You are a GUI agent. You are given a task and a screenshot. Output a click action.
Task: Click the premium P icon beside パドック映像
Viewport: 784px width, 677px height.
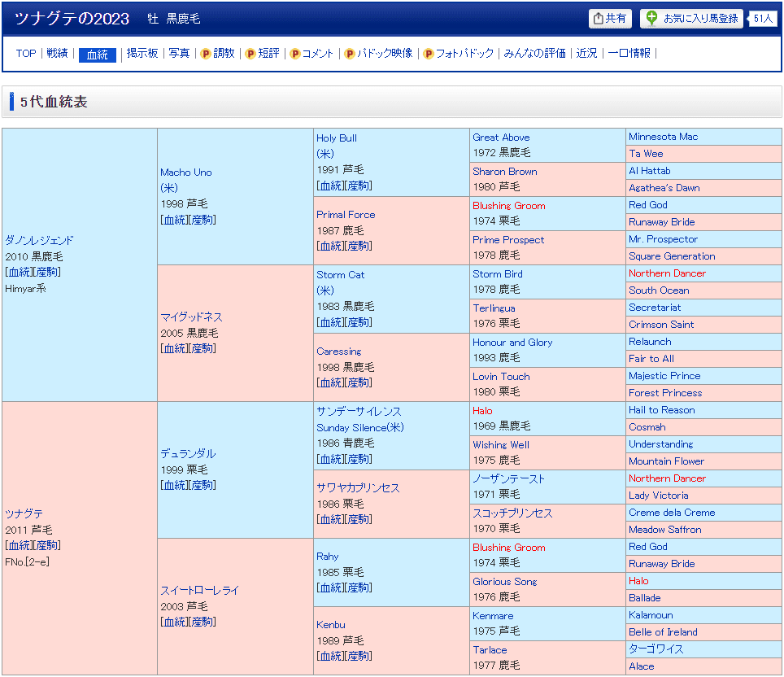pyautogui.click(x=350, y=54)
